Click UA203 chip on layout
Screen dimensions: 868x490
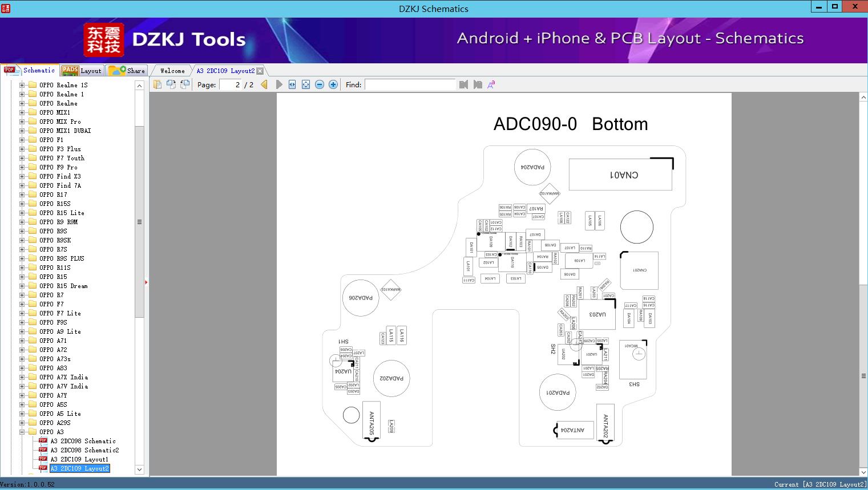[597, 314]
